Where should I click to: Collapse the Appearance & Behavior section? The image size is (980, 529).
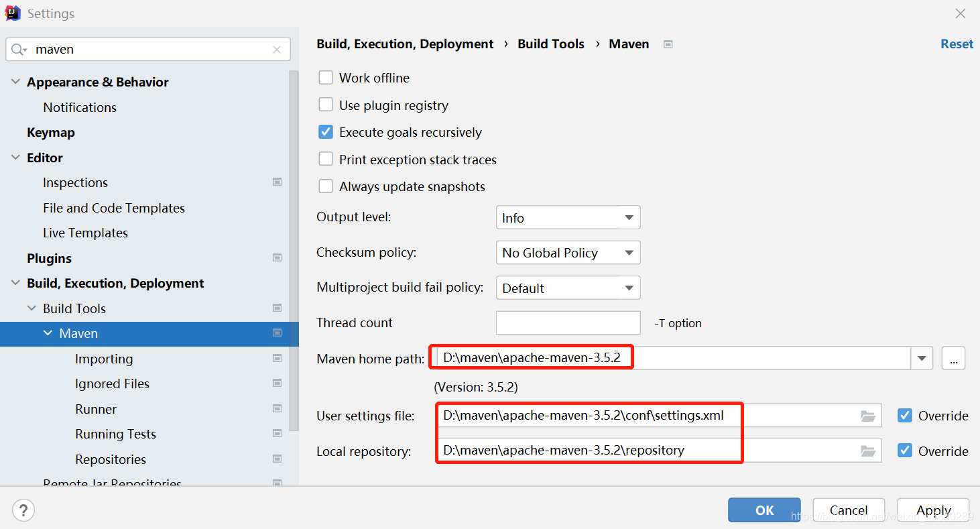pyautogui.click(x=15, y=82)
